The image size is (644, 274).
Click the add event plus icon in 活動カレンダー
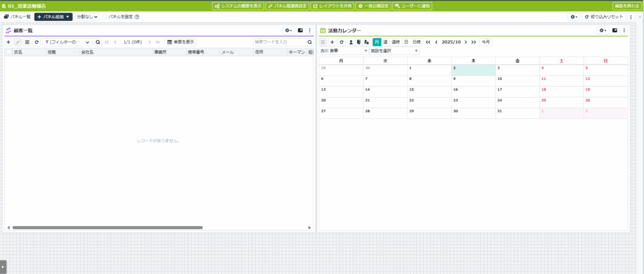click(332, 42)
